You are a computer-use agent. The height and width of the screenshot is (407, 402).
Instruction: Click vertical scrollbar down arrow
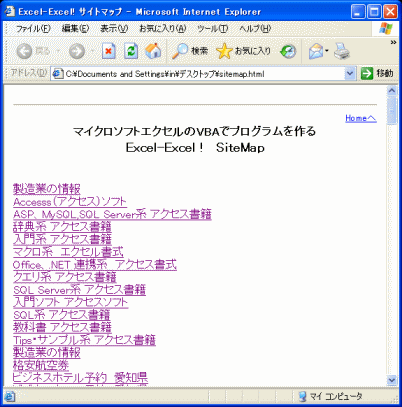[x=392, y=380]
